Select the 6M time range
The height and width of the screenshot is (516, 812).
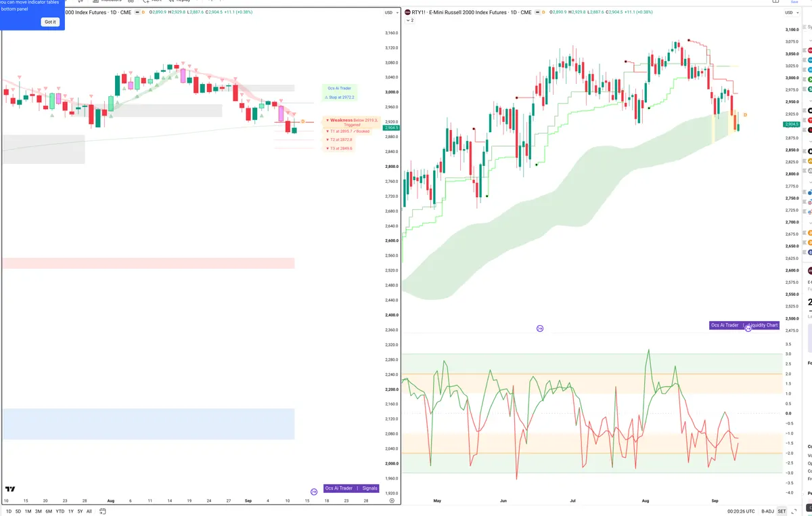[x=49, y=511]
